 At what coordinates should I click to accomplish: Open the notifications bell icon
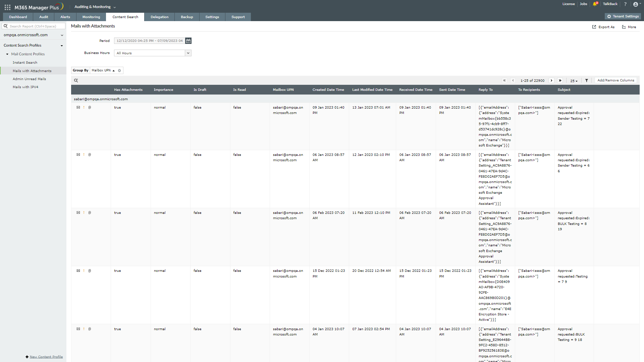(595, 4)
